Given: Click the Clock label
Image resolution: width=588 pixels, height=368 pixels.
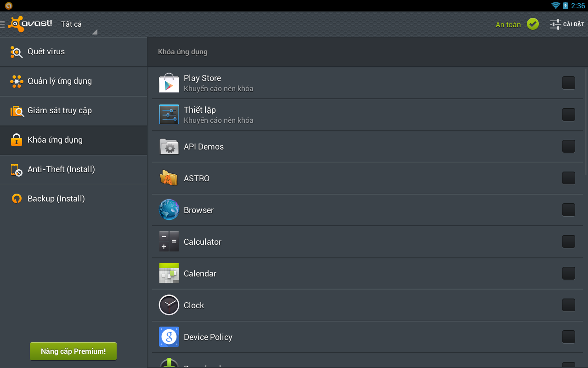Looking at the screenshot, I should tap(194, 305).
